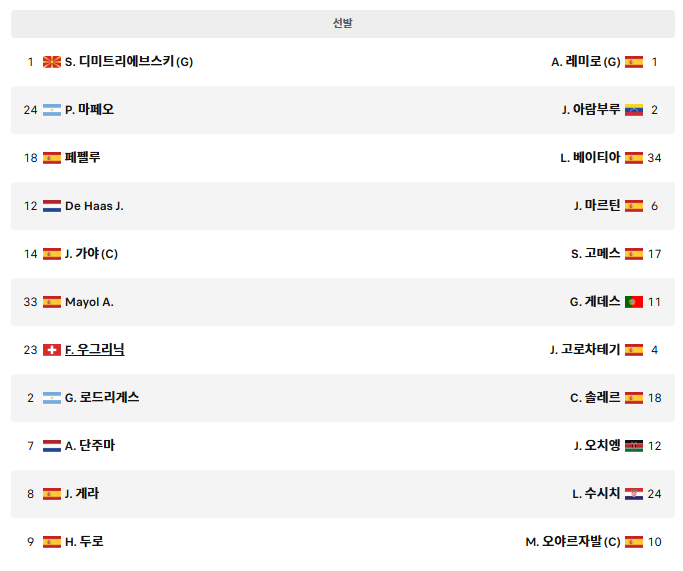The height and width of the screenshot is (571, 683).
Task: Open the J. 고로차테기 player entry
Action: pyautogui.click(x=585, y=349)
